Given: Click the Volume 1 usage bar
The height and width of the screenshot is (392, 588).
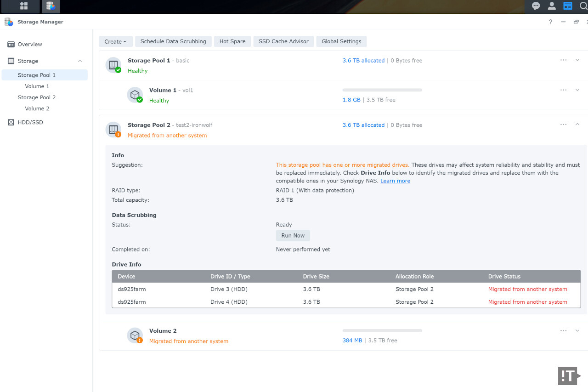Looking at the screenshot, I should pos(382,90).
